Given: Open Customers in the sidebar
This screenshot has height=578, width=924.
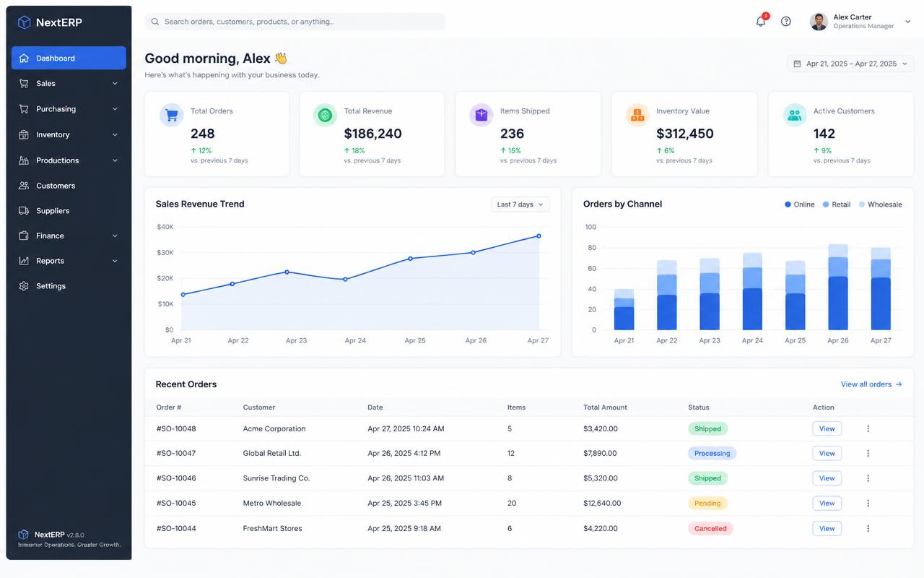Looking at the screenshot, I should [x=69, y=186].
